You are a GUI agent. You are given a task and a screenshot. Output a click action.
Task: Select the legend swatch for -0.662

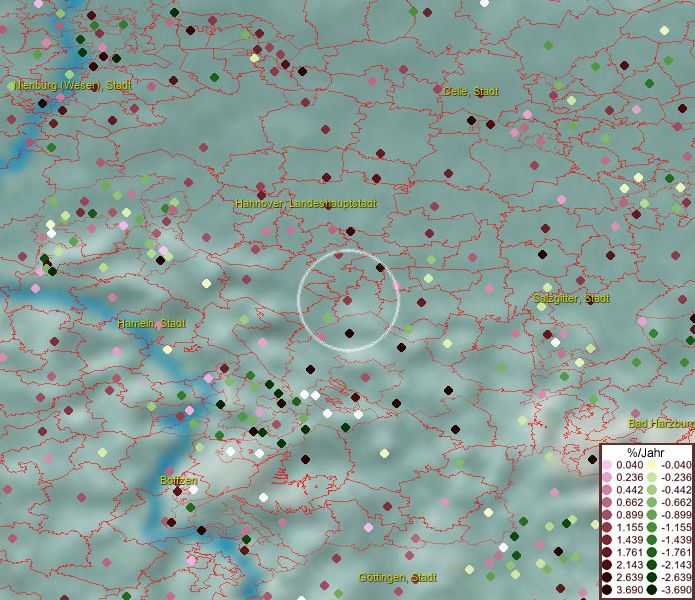652,503
